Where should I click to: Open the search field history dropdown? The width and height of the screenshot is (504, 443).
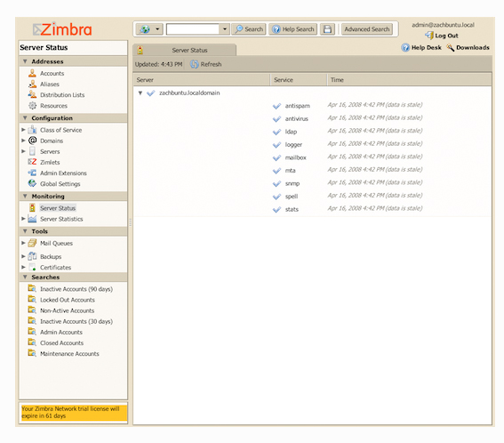225,29
